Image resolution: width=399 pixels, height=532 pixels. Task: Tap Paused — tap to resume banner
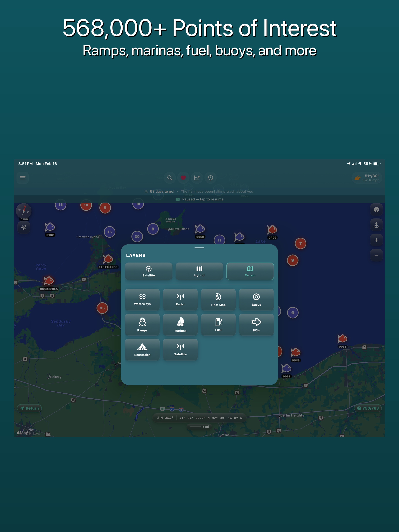click(199, 199)
